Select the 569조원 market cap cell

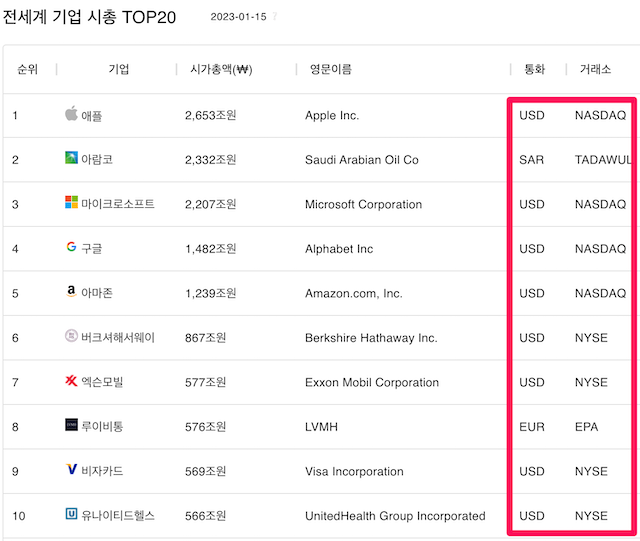click(205, 471)
